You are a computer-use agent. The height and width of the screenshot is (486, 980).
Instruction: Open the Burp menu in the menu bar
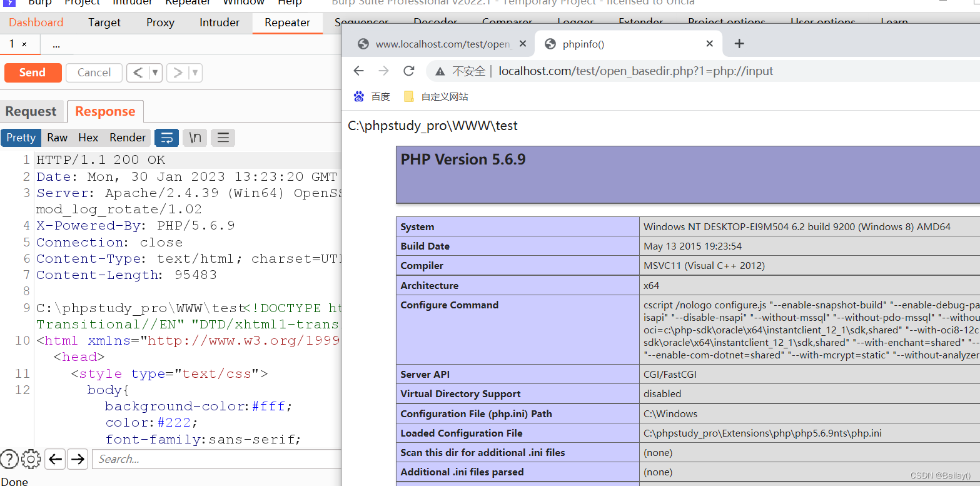point(40,3)
